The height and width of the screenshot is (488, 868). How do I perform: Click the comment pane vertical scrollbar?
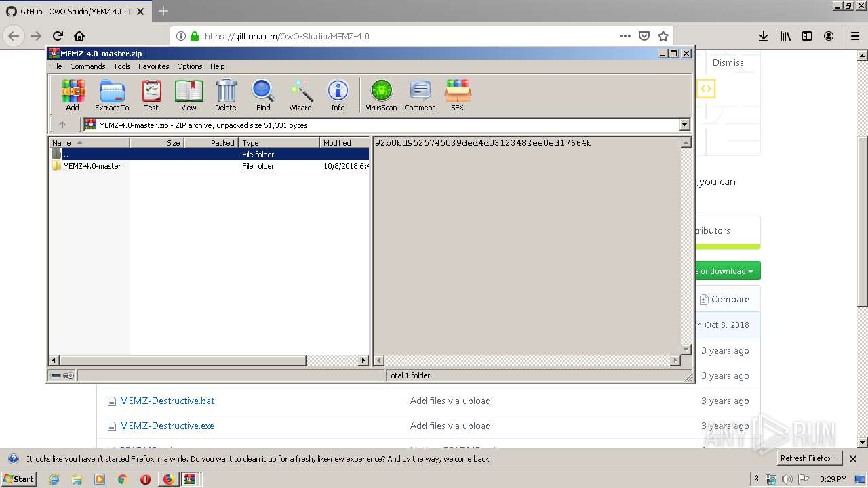(x=686, y=246)
